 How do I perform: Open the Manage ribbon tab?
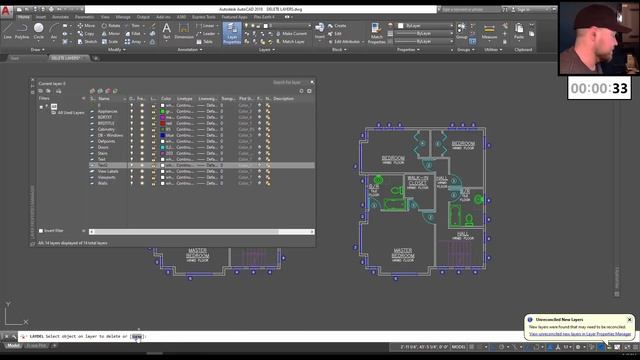(x=123, y=17)
